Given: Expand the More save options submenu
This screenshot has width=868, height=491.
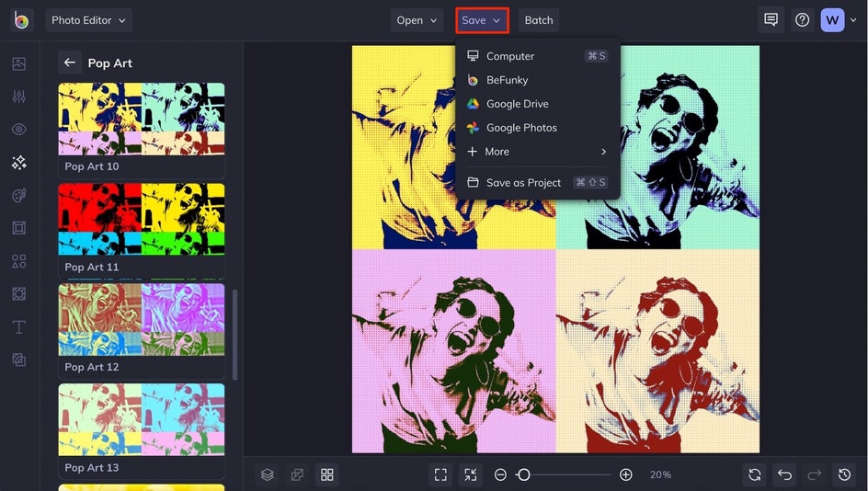Looking at the screenshot, I should tap(537, 152).
